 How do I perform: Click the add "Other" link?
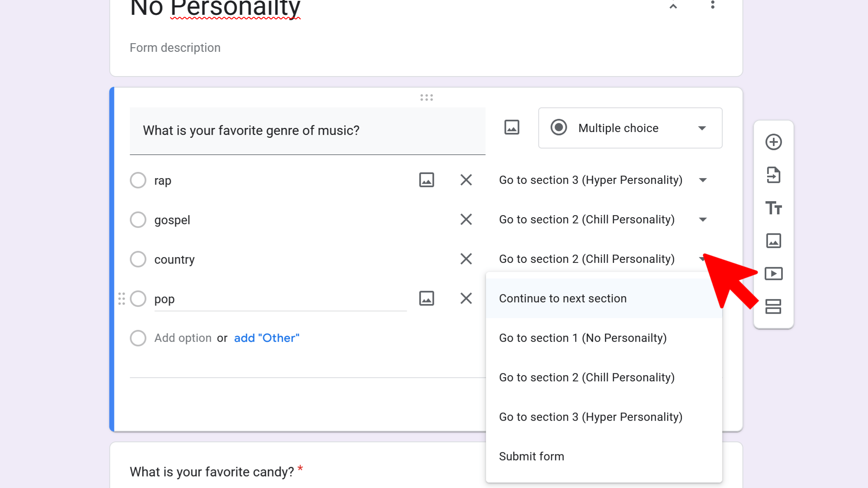[x=266, y=338]
